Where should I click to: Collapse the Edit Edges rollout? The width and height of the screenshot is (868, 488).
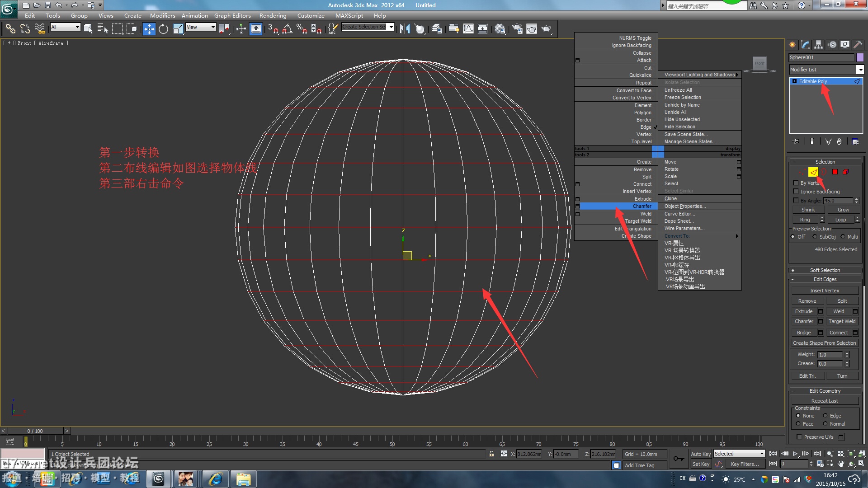825,279
